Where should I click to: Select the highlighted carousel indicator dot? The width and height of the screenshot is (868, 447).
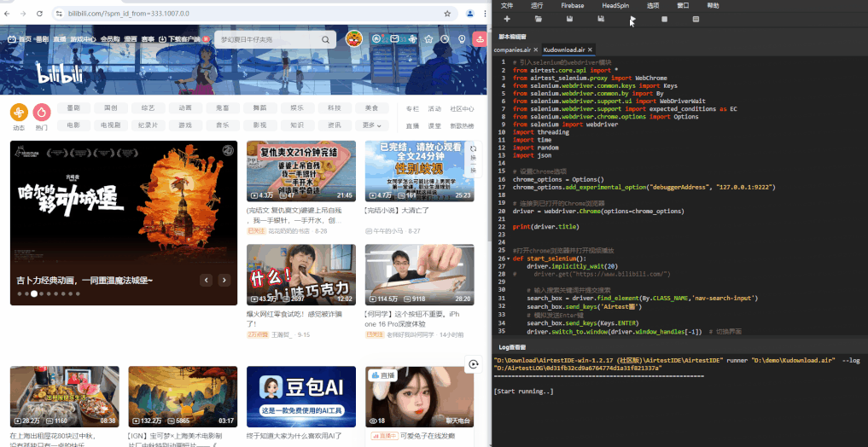point(34,293)
